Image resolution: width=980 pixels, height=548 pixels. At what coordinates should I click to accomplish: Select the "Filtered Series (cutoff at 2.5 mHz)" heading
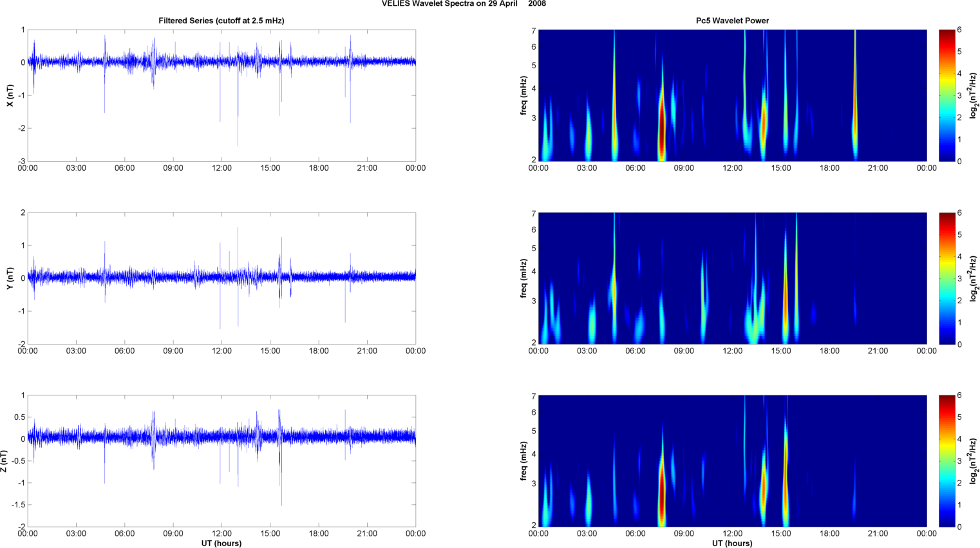[221, 21]
